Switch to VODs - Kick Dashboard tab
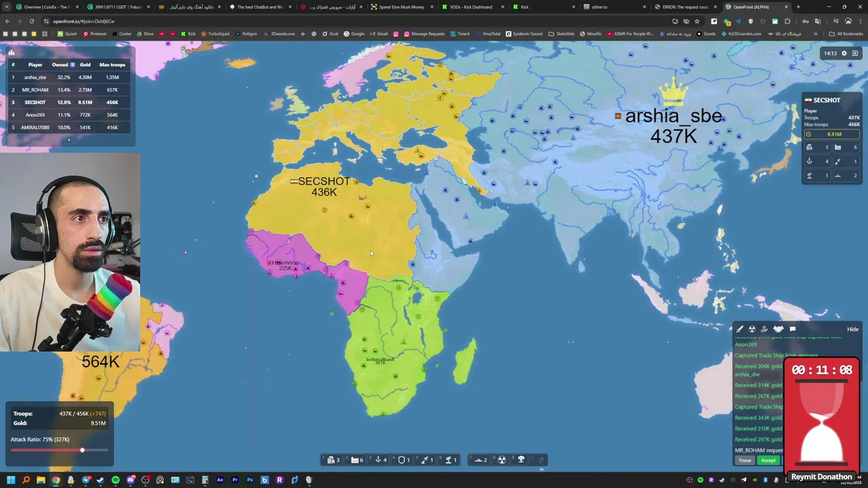Image resolution: width=868 pixels, height=488 pixels. pyautogui.click(x=471, y=7)
